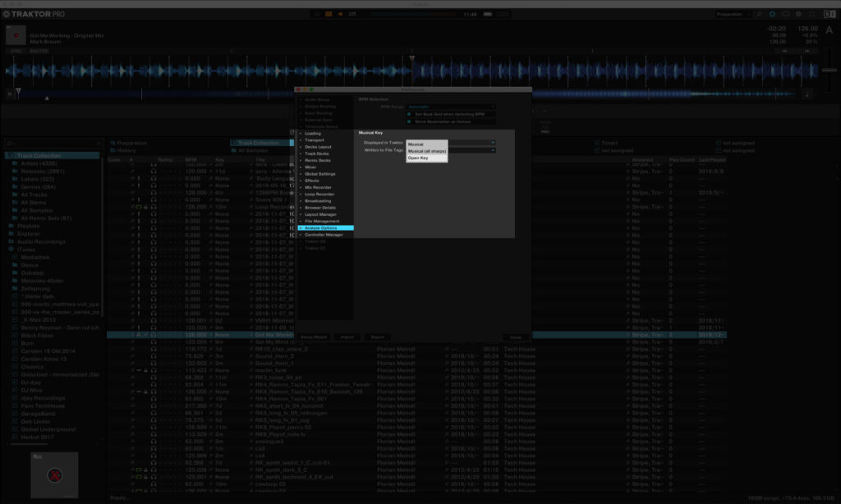Click track title Got Me Working - Original Mix
Screen dimensions: 841x504
pyautogui.click(x=67, y=35)
